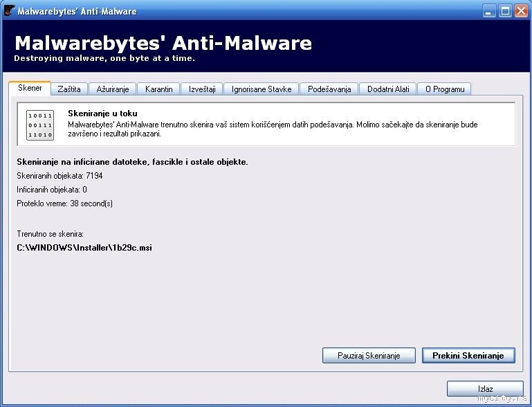
Task: Stop scan with Prekini Skeniranje button
Action: coord(468,355)
